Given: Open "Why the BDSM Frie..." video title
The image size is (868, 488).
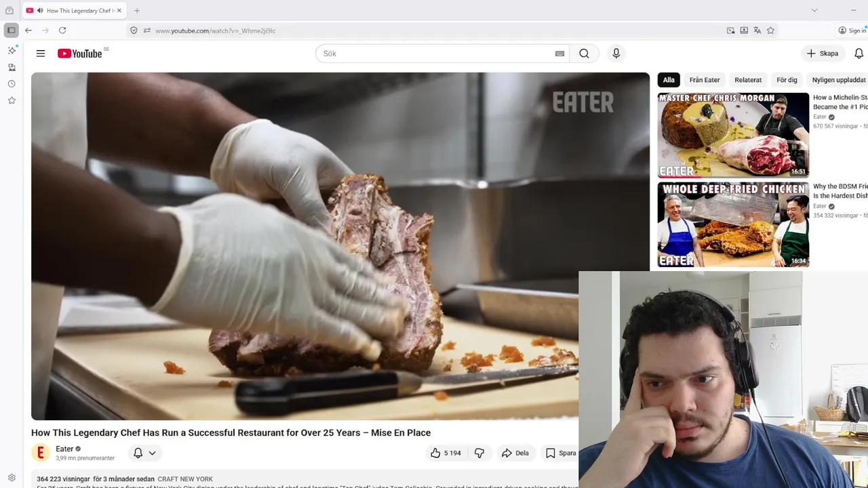Looking at the screenshot, I should pos(840,191).
